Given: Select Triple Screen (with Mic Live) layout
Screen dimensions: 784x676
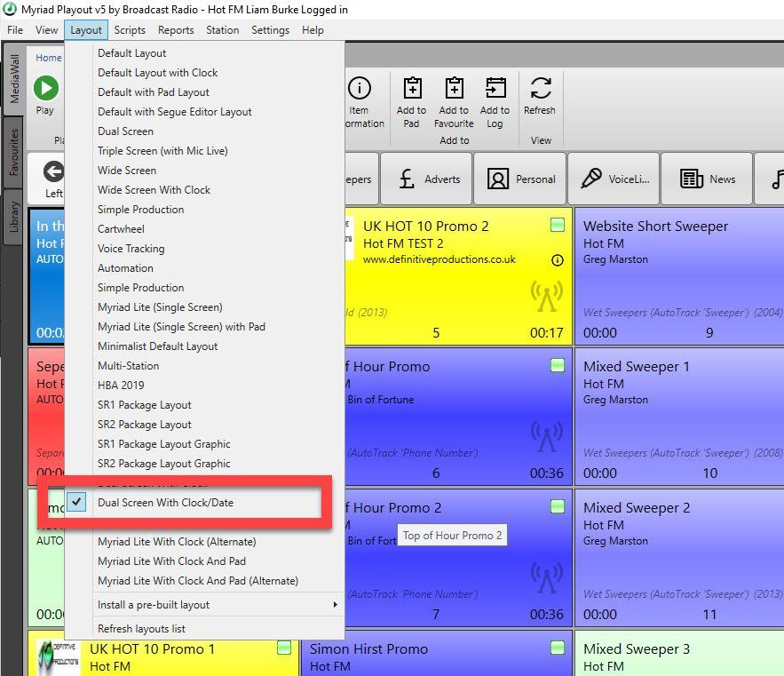Looking at the screenshot, I should coord(162,151).
